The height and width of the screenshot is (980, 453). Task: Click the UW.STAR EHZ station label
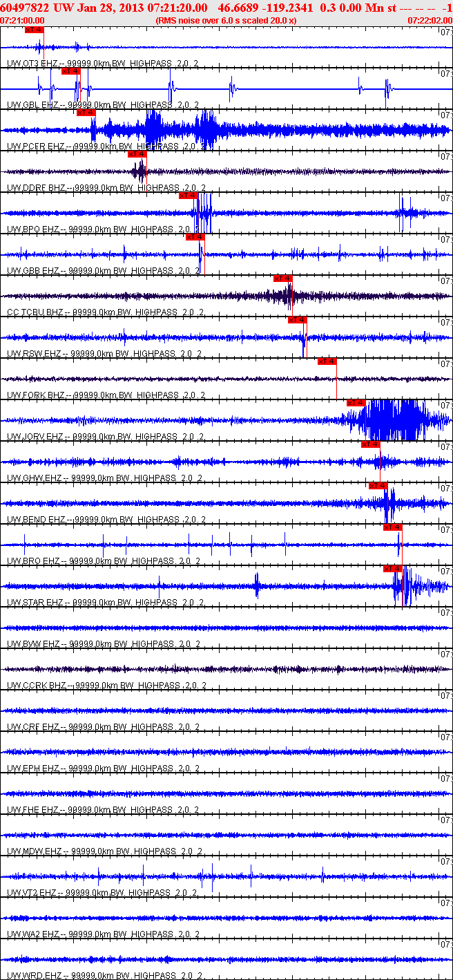tap(35, 603)
